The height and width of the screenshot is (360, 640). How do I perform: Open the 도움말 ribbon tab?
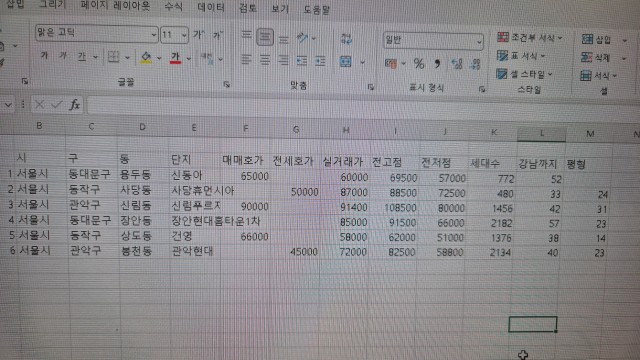[x=316, y=10]
